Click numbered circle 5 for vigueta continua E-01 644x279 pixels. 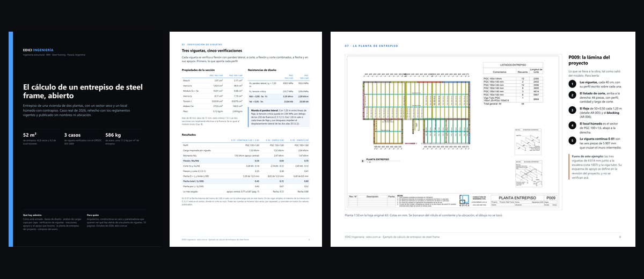(572, 142)
